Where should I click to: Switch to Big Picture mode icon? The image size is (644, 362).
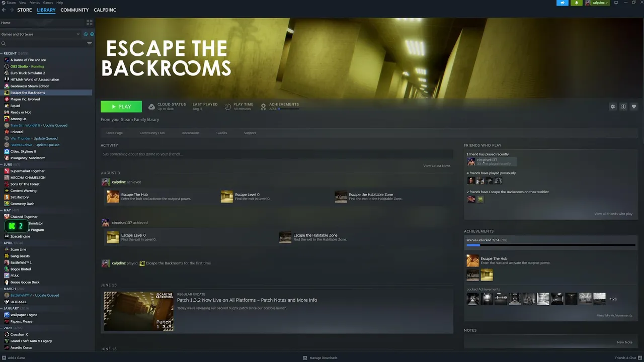pos(616,3)
